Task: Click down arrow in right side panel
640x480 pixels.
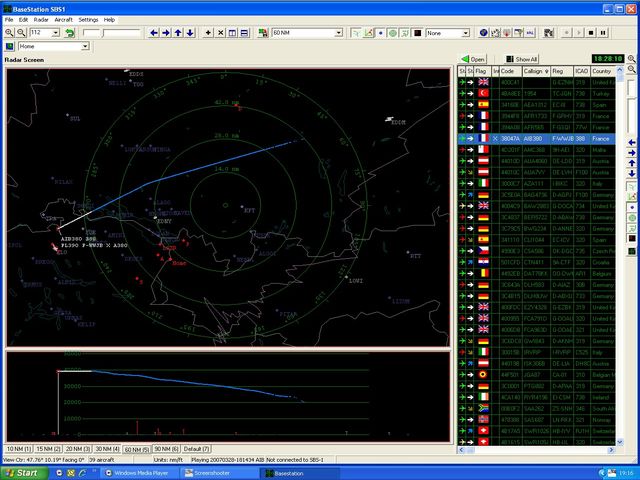Action: pyautogui.click(x=632, y=173)
